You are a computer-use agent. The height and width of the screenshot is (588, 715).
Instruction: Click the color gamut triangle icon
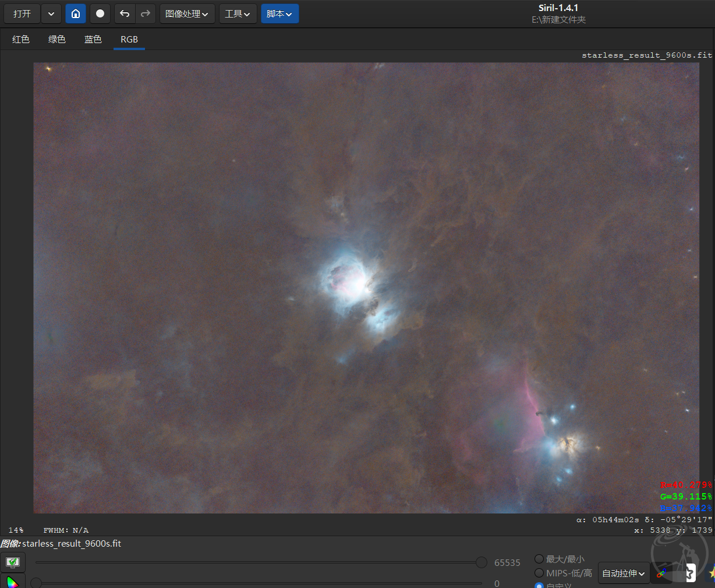point(13,582)
